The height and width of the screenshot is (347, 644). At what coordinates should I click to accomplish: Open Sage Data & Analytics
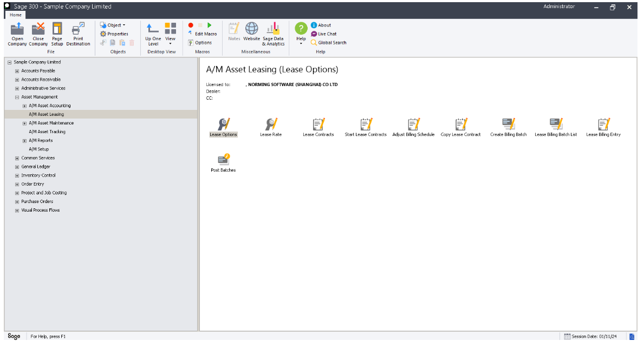pos(273,34)
